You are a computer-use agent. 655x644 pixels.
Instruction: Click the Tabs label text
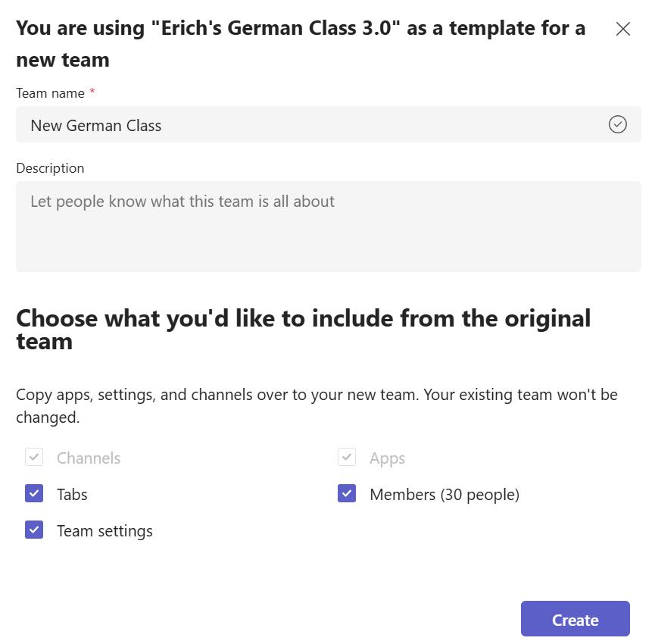(72, 494)
